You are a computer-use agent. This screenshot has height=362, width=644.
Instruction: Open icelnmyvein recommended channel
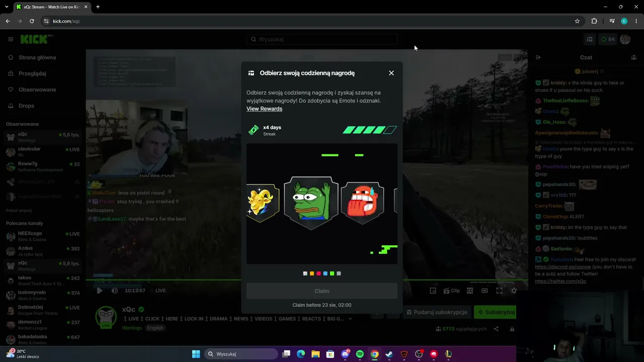43,295
